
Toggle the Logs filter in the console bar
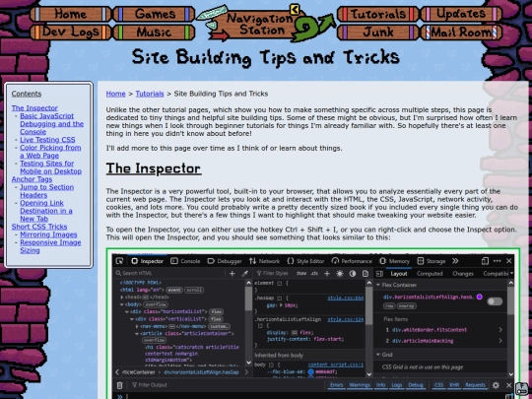click(x=396, y=385)
